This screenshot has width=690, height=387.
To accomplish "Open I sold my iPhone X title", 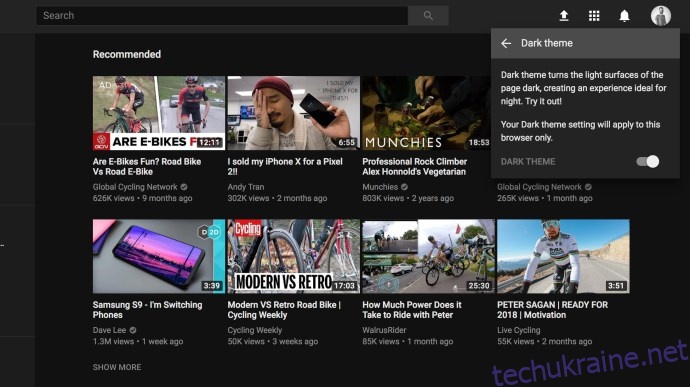I will pos(285,166).
